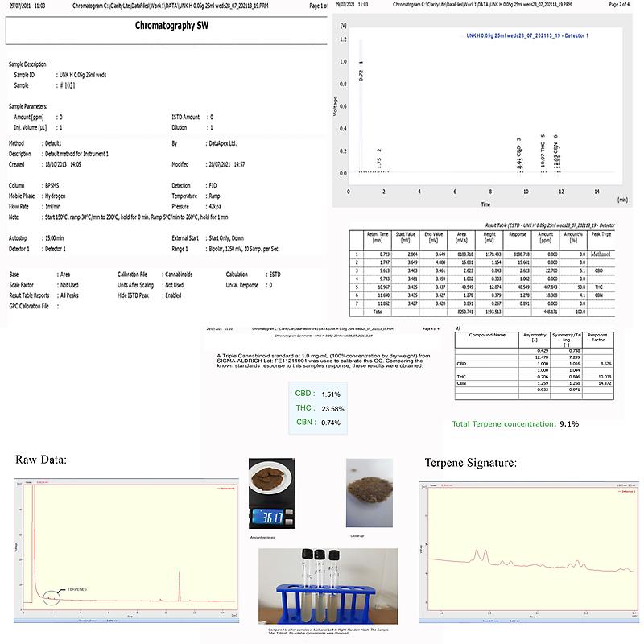Click the Response Factor column header
644x644 pixels.
[x=598, y=337]
